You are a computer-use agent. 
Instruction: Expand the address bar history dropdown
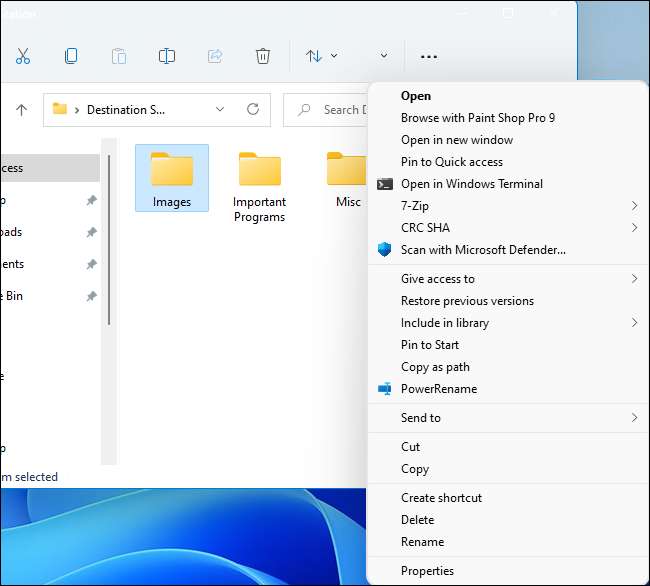[220, 109]
